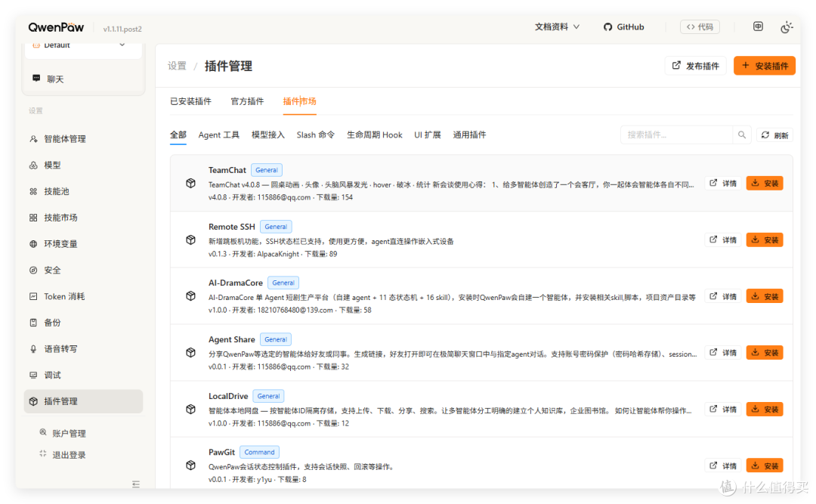This screenshot has width=816, height=504.
Task: Install the PawGit plugin
Action: pos(765,465)
